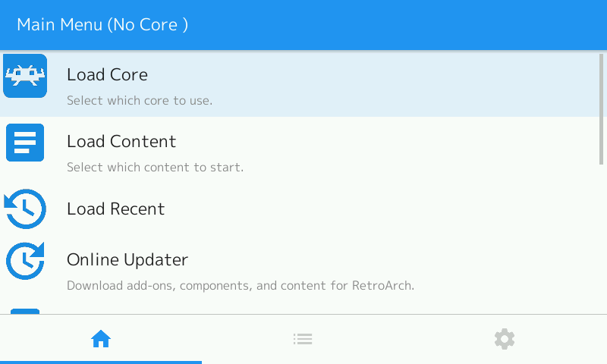Click the Load Recent history clock icon
The image size is (607, 364).
click(25, 209)
